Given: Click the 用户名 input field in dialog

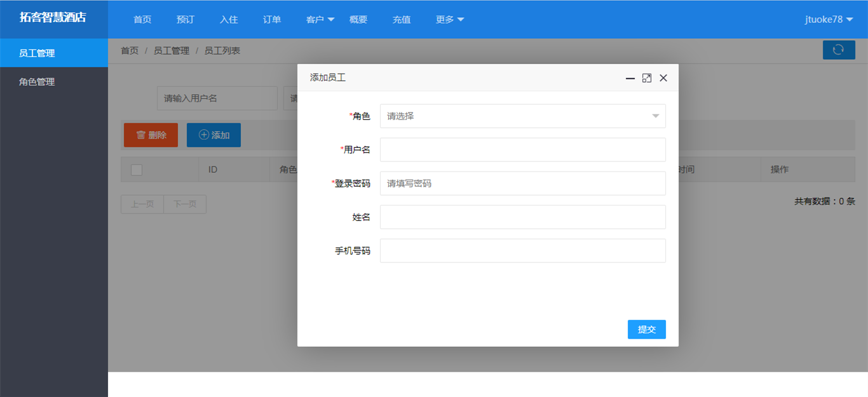Looking at the screenshot, I should (523, 150).
